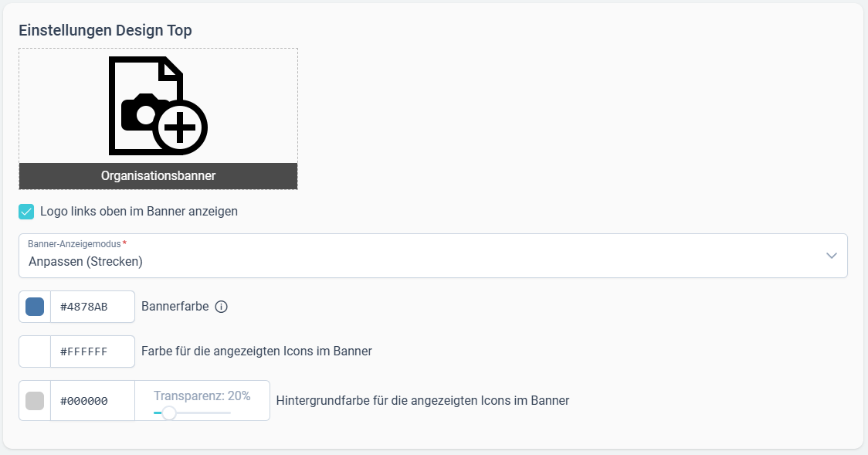Click the #FFFFFF hex input field
Screen dimensions: 868x455
[x=93, y=351]
